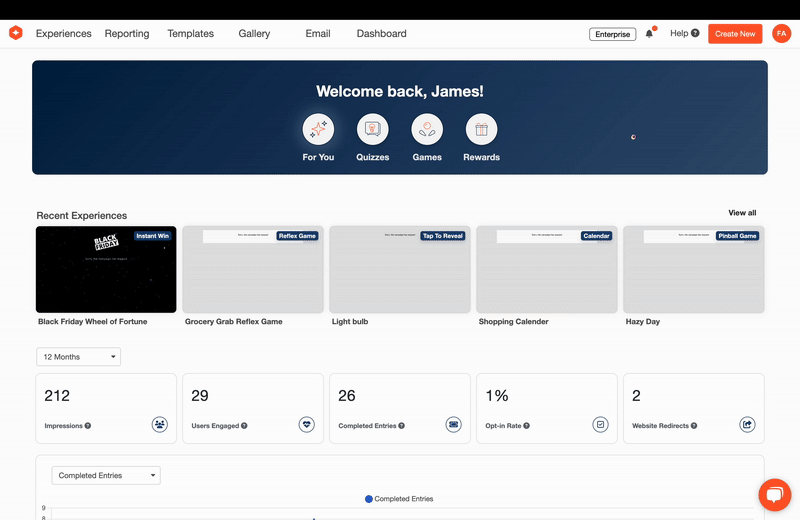
Task: Click the Opt-in Rate checkbox icon
Action: coord(600,425)
